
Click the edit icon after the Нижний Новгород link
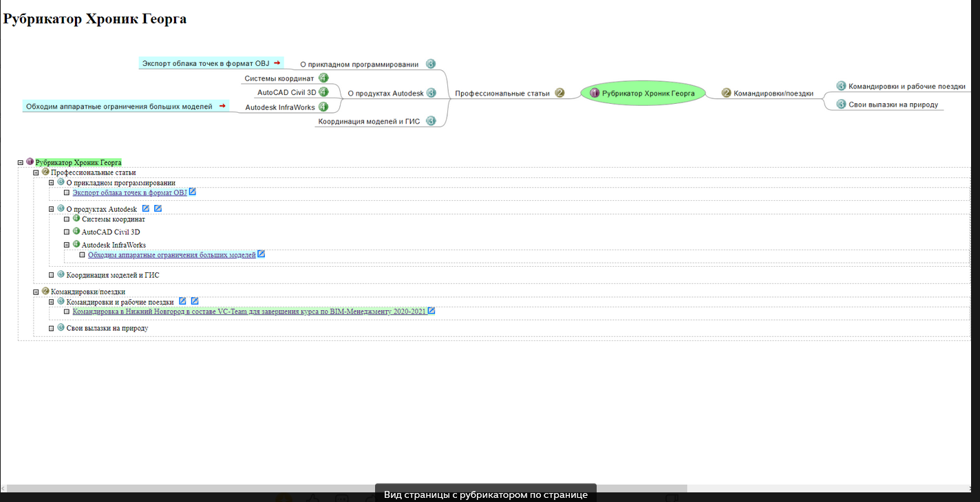pos(432,311)
